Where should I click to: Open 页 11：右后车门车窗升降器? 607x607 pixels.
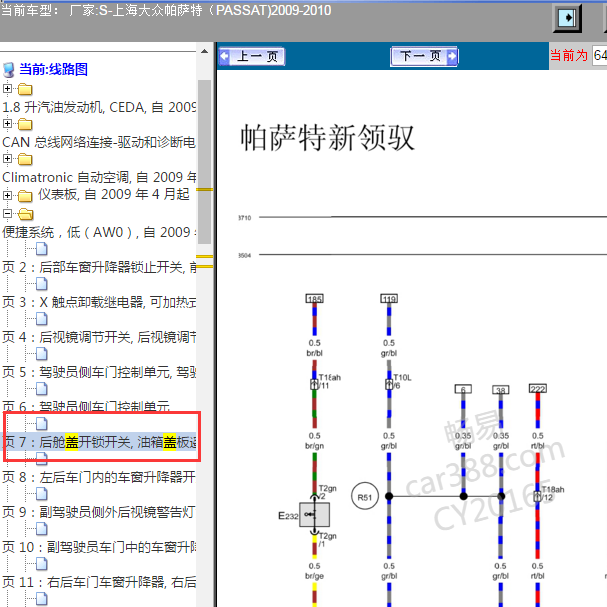(99, 582)
